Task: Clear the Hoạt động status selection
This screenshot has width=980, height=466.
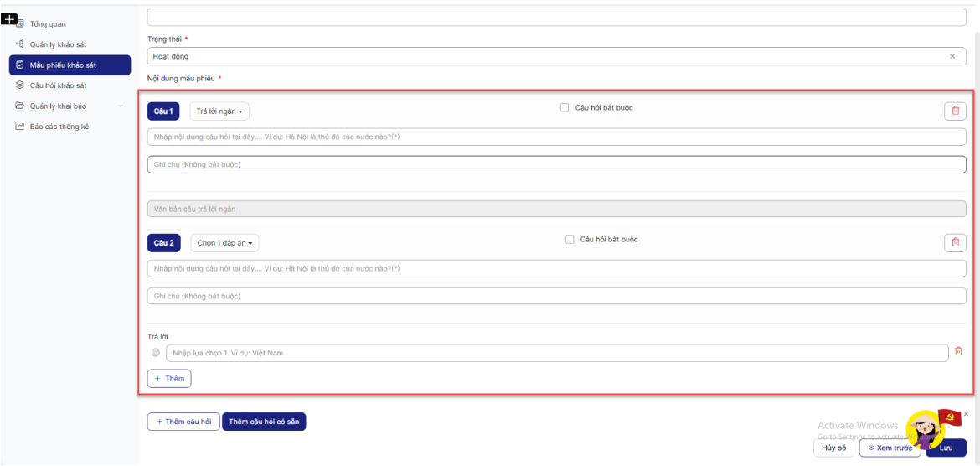Action: [x=952, y=56]
